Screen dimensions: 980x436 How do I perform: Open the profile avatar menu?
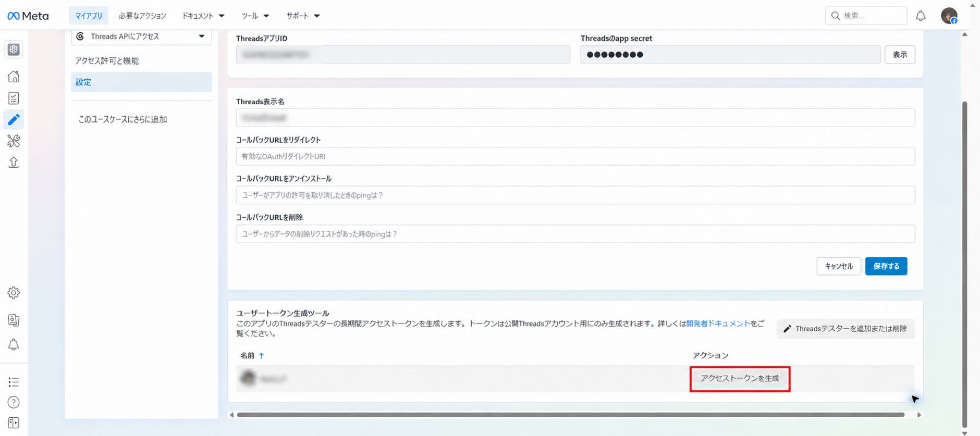(949, 16)
